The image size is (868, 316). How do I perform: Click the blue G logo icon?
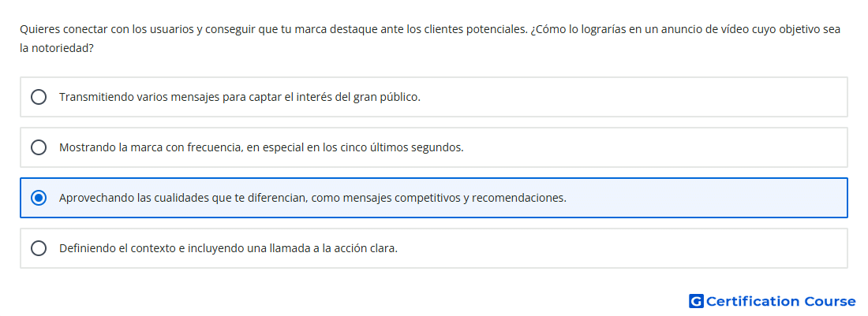click(x=696, y=301)
